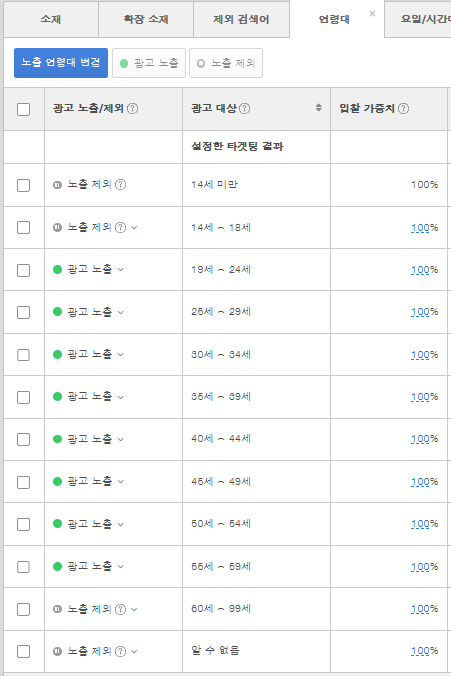The image size is (451, 676).
Task: Open status dropdown for 14세 ~ 18세
Action: click(x=134, y=227)
